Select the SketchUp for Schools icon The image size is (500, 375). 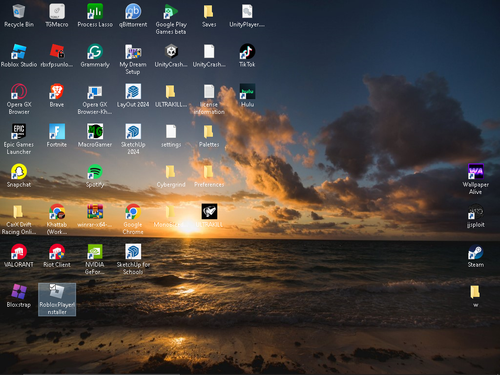[x=133, y=252]
